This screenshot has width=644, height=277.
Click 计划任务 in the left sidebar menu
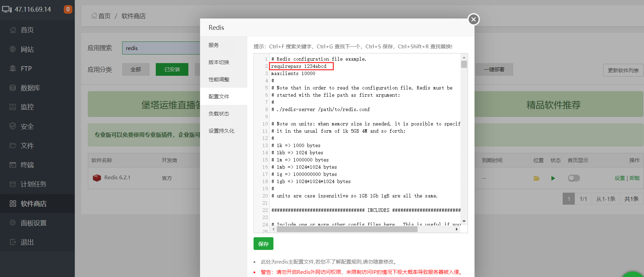coord(33,184)
